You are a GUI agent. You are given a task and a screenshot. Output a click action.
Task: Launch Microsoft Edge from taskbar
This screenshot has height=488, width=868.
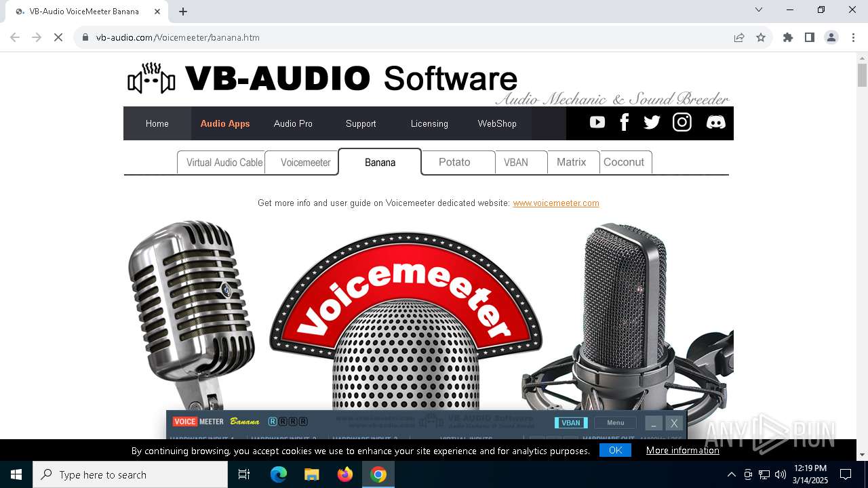tap(279, 474)
